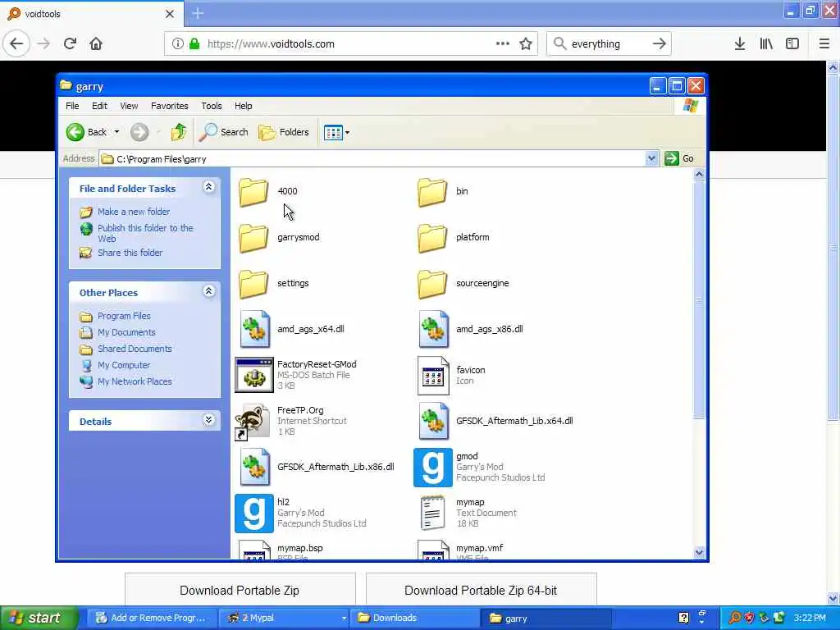Select the gmod application icon
The image size is (840, 630).
point(433,467)
